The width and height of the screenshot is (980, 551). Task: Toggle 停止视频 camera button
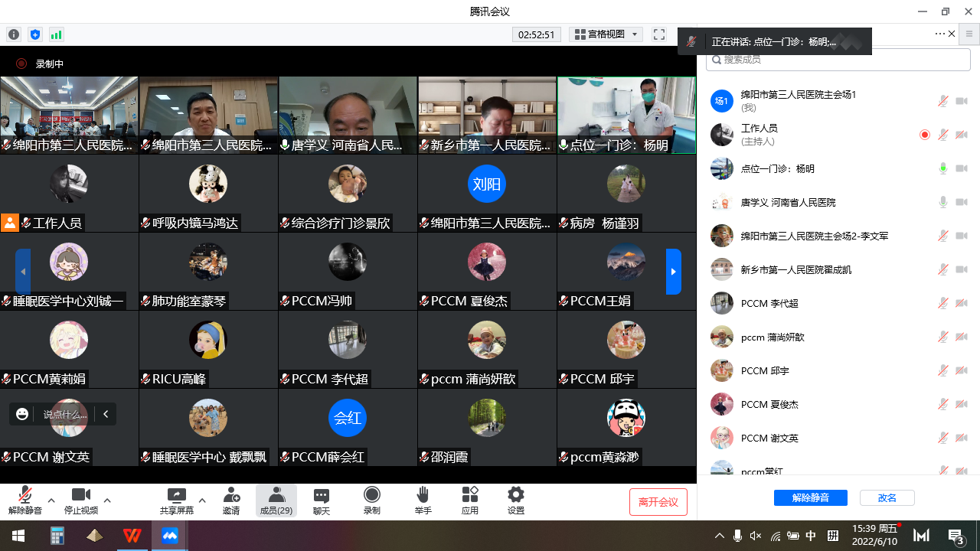[x=80, y=495]
